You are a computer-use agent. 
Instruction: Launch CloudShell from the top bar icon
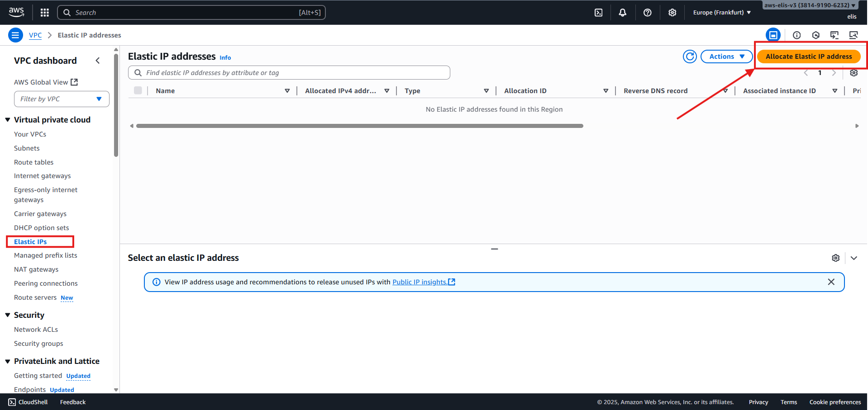point(598,13)
